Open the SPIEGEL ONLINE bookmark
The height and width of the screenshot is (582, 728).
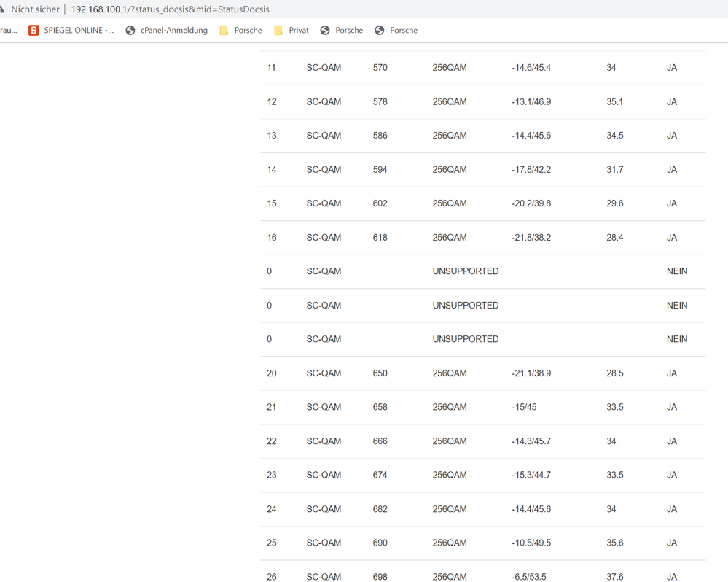coord(71,30)
